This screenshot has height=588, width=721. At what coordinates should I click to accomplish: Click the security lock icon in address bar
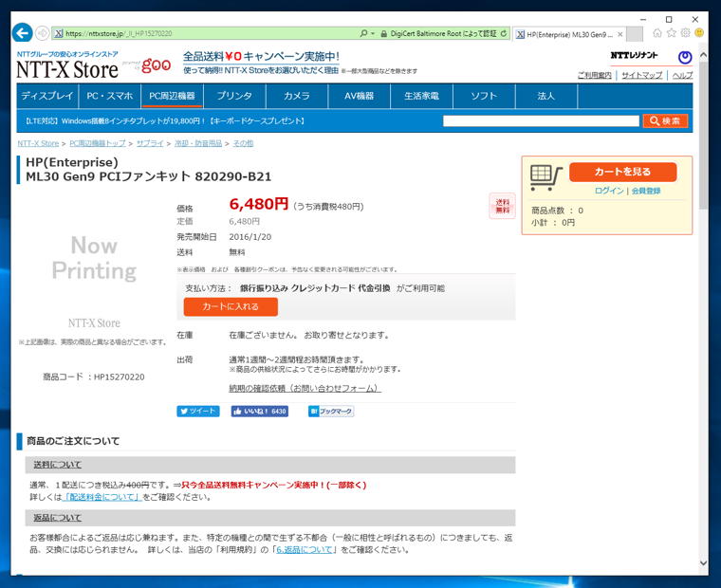[383, 33]
